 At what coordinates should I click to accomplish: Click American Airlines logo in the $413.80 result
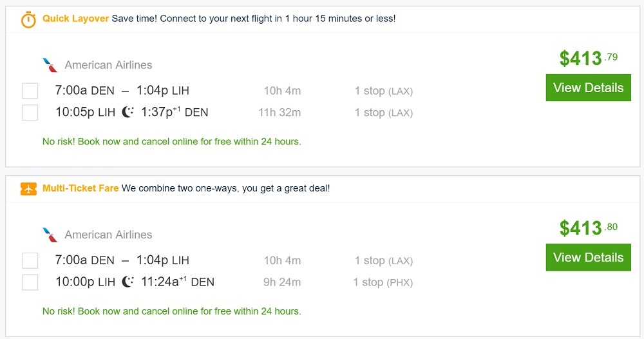pyautogui.click(x=50, y=235)
